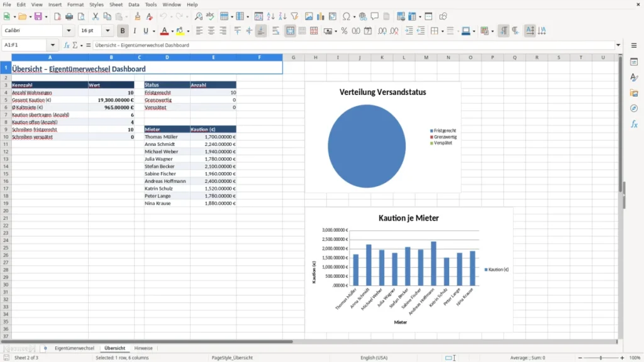The height and width of the screenshot is (362, 644).
Task: Toggle center horizontally alignment
Action: tap(211, 31)
